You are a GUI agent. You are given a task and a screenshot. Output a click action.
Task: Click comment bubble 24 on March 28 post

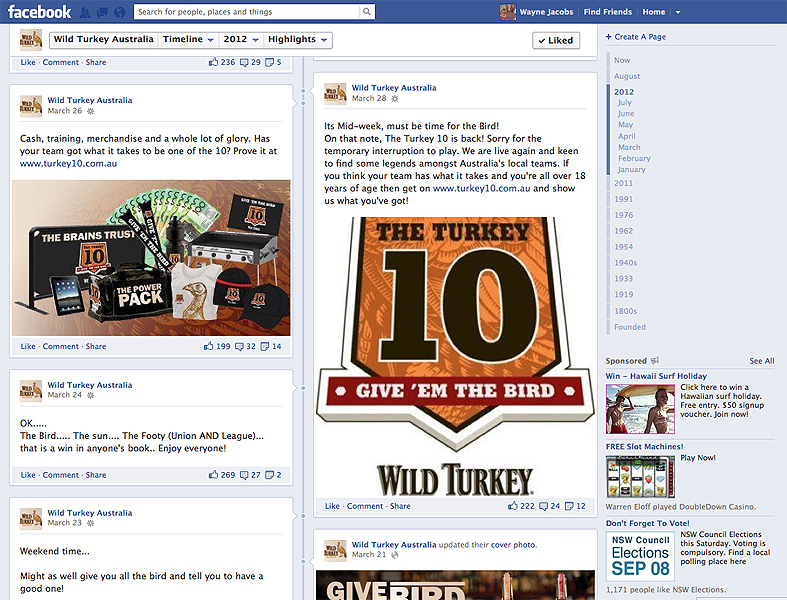click(x=543, y=506)
